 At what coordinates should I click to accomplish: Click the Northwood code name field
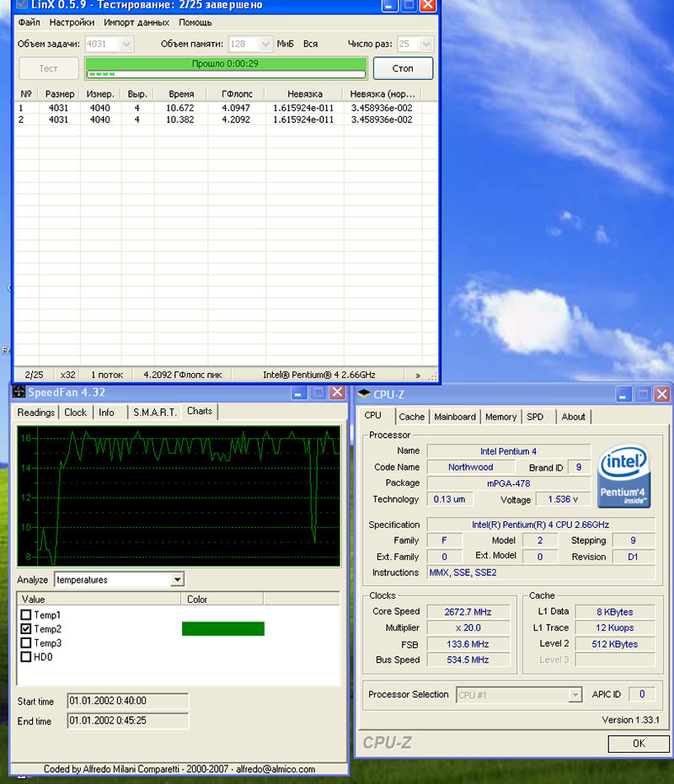click(x=470, y=467)
